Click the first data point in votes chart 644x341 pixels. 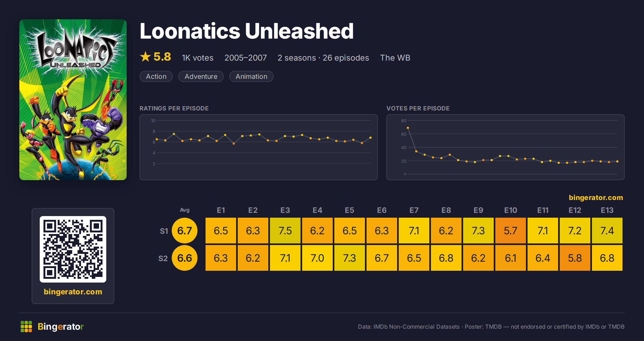[408, 128]
